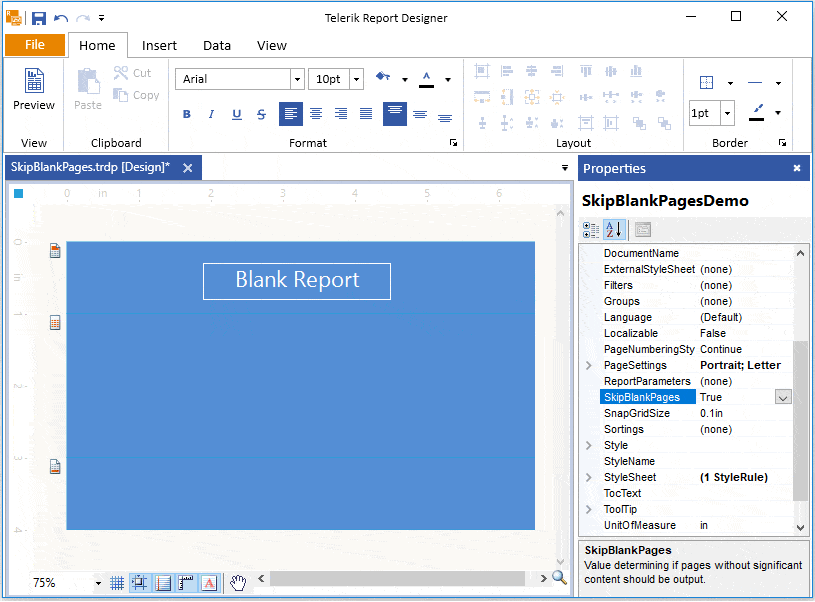The image size is (815, 602).
Task: Click the magnifier zoom icon
Action: tap(559, 578)
